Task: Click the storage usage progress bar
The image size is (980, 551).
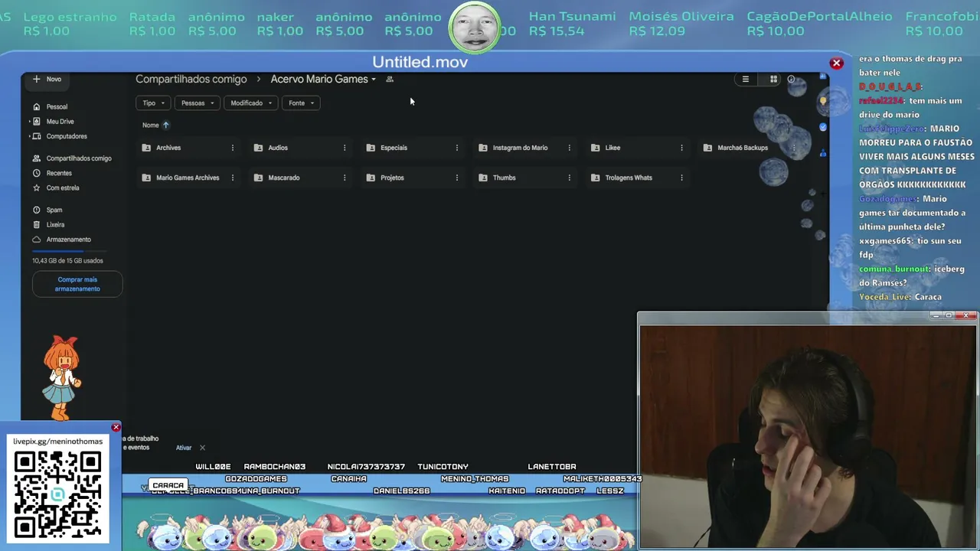Action: [69, 251]
